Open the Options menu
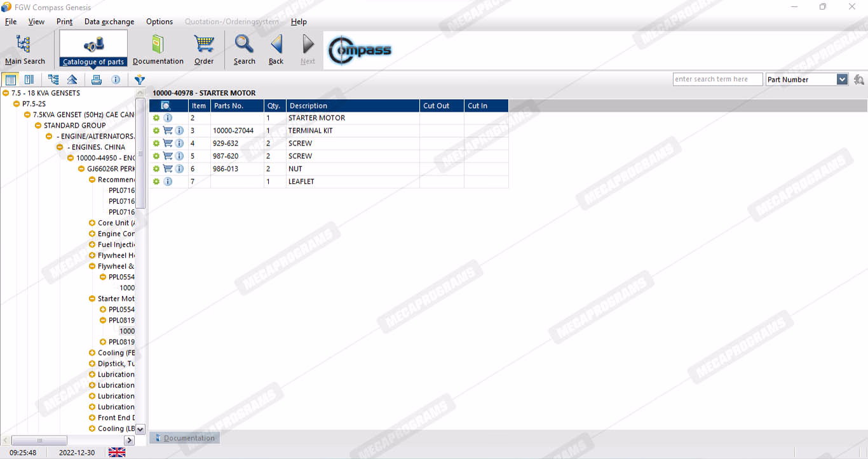This screenshot has height=459, width=868. click(x=159, y=22)
